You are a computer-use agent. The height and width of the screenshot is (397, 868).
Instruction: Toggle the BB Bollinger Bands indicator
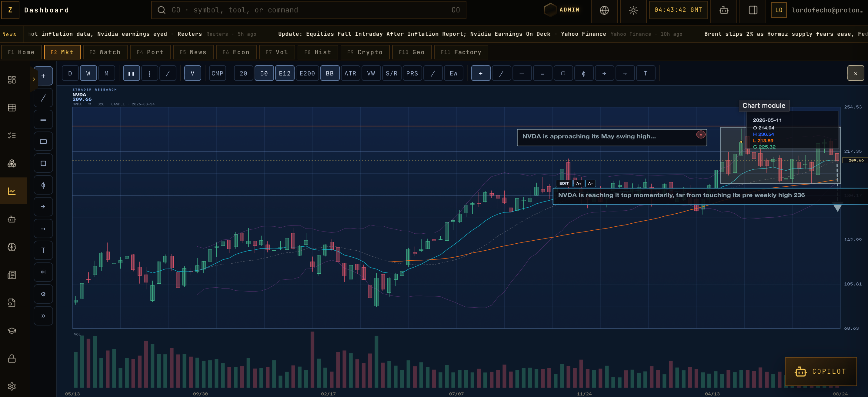(x=329, y=73)
